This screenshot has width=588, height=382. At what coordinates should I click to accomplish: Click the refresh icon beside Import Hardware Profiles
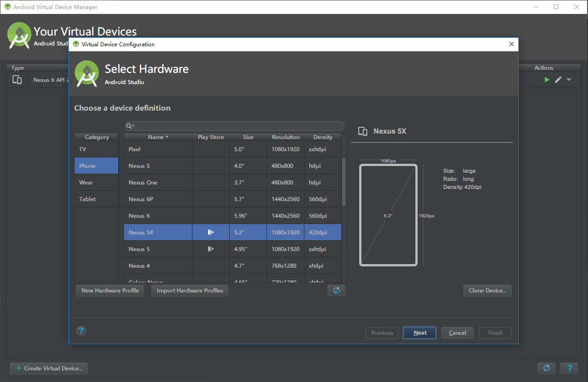[x=336, y=290]
